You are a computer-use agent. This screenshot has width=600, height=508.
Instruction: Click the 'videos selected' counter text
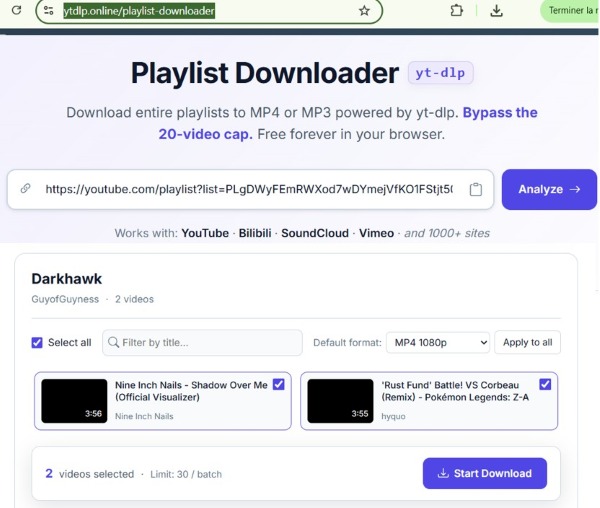(96, 474)
